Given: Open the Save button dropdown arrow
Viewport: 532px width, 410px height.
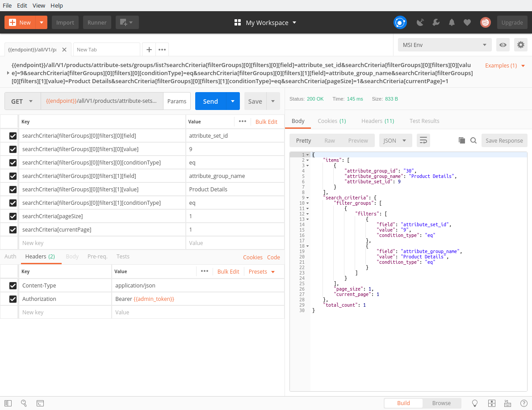Looking at the screenshot, I should click(x=273, y=101).
